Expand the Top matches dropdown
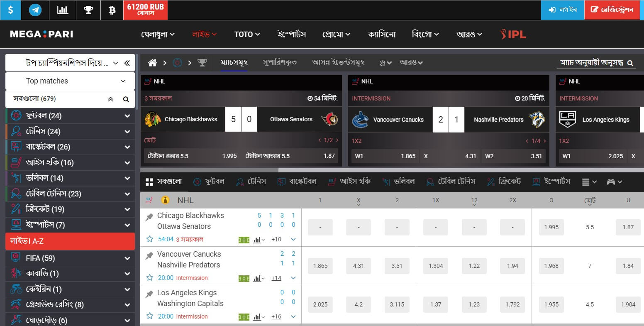644x326 pixels. coord(70,81)
